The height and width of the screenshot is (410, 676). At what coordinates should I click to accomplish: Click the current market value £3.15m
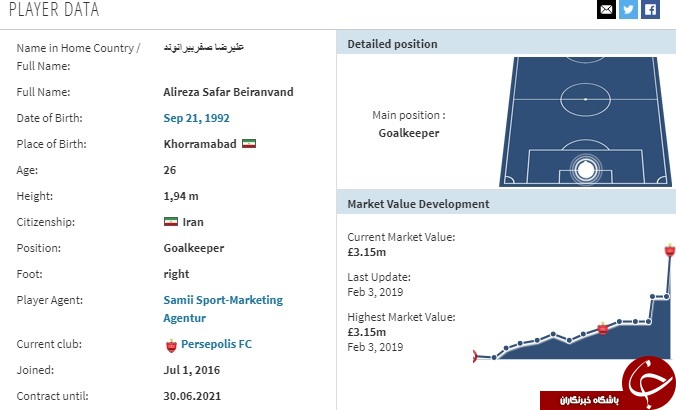368,253
